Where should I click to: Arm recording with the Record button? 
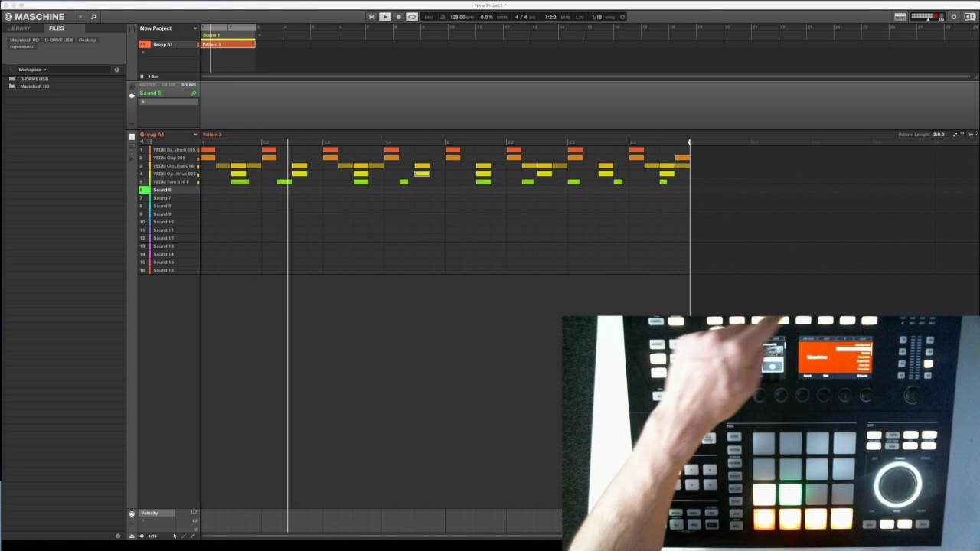pos(398,17)
